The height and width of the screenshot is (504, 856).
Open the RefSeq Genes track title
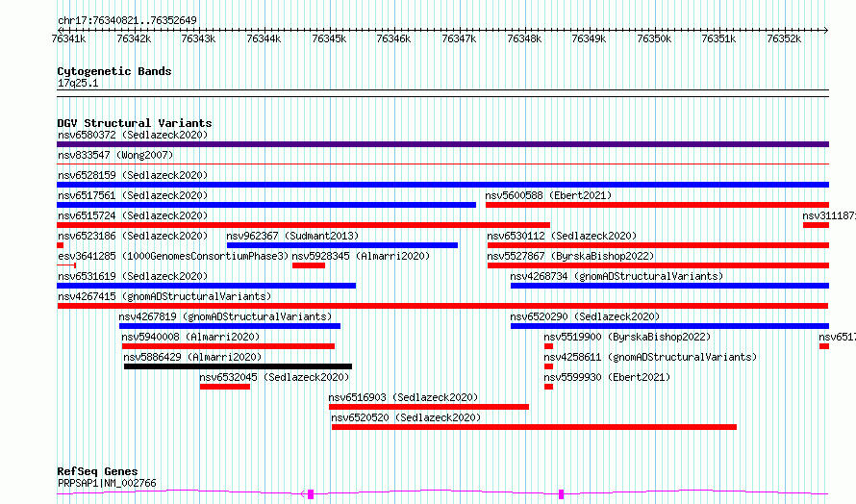(97, 471)
